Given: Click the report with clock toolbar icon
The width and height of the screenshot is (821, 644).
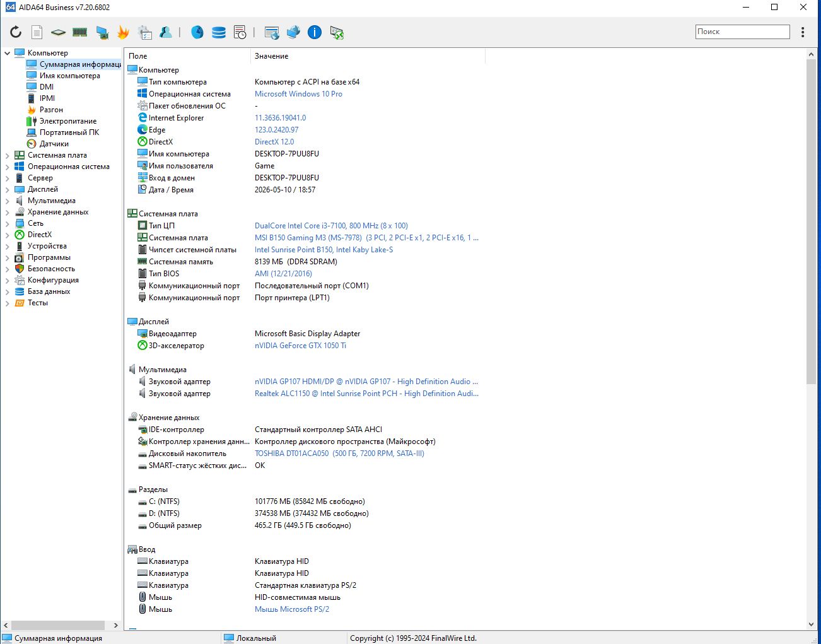Looking at the screenshot, I should coord(240,32).
